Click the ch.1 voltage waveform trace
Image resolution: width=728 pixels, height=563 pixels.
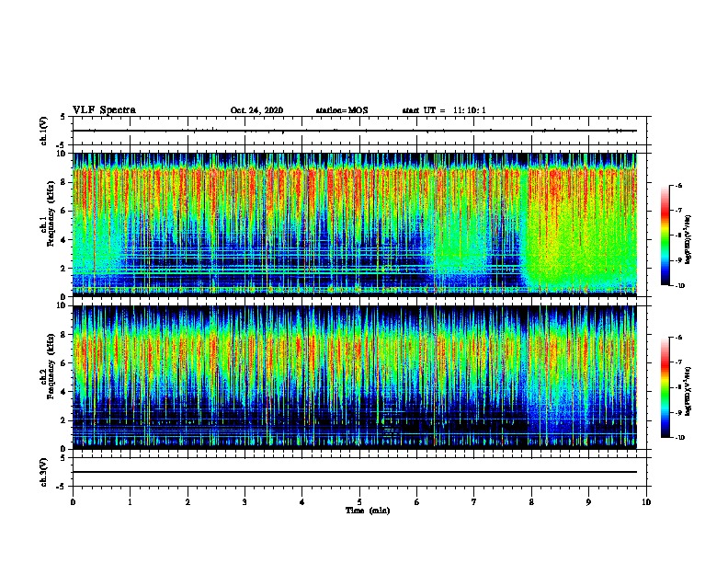(x=355, y=131)
